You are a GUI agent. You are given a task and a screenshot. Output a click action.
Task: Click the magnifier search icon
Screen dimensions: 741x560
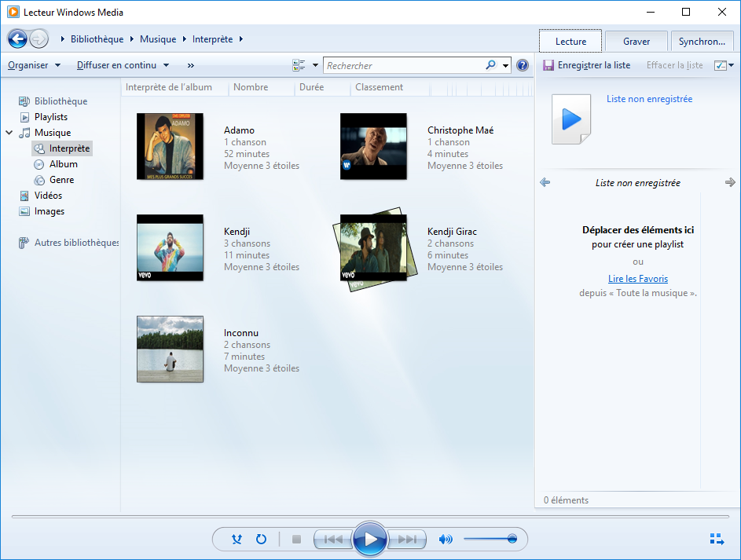point(491,64)
